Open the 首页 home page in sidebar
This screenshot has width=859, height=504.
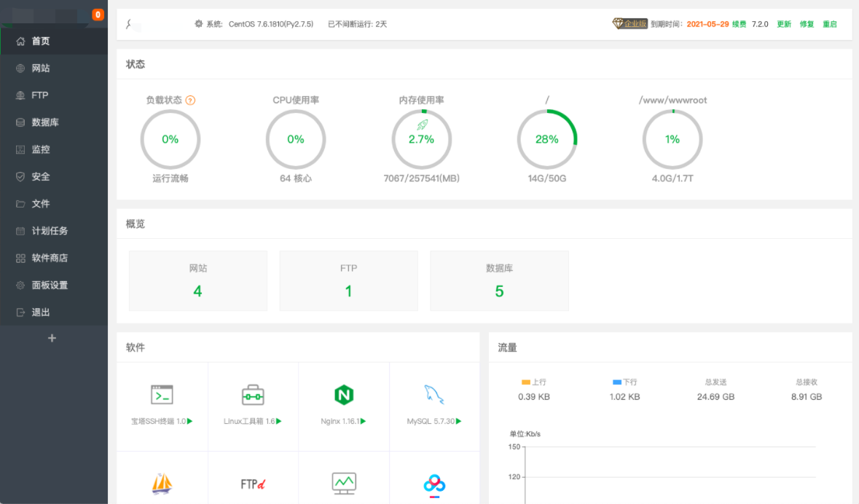(54, 41)
